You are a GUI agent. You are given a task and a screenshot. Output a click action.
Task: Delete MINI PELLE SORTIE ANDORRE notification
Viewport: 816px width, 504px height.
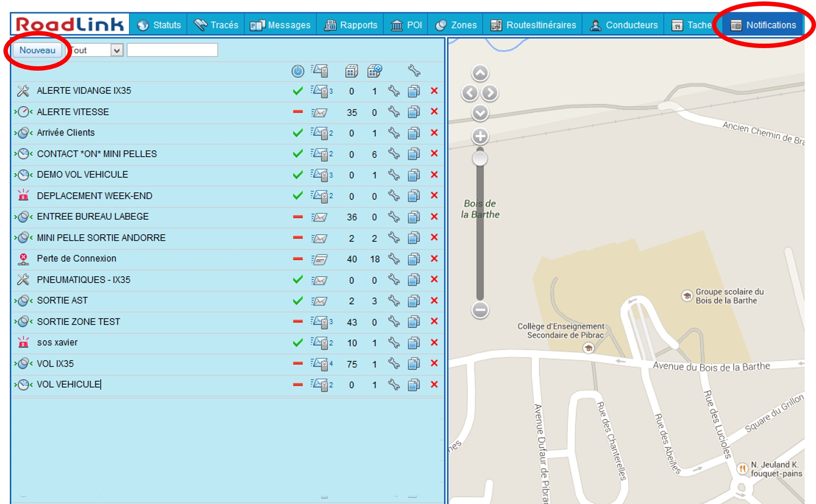434,238
